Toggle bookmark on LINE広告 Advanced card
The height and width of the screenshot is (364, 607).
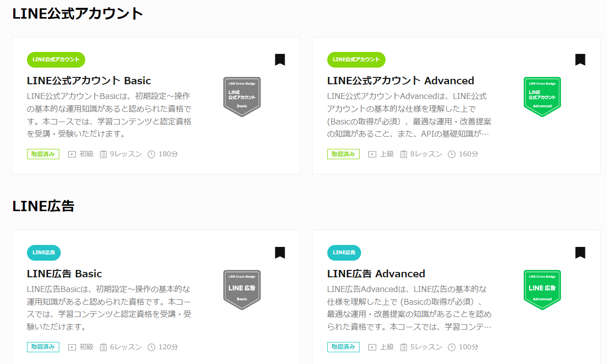580,253
